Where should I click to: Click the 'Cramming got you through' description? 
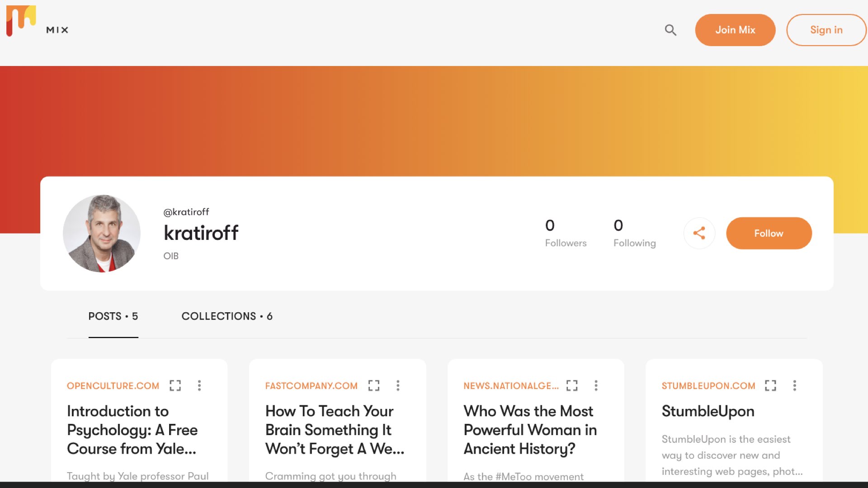tap(330, 476)
